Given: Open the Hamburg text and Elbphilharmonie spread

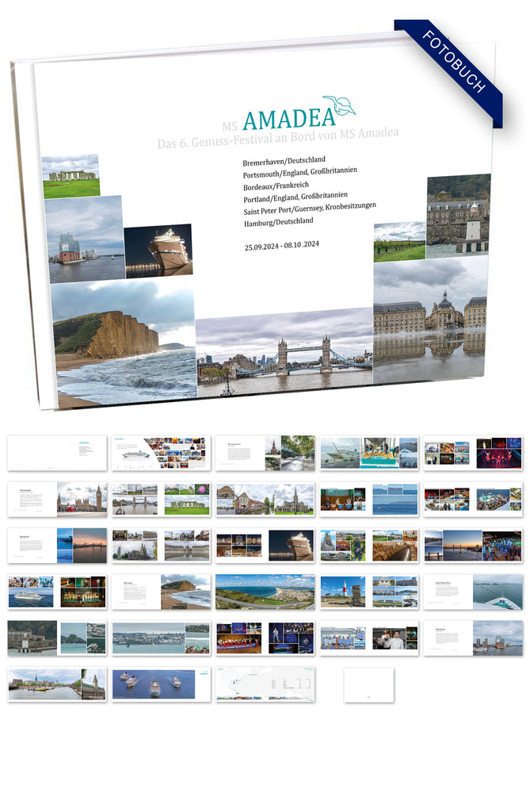Looking at the screenshot, I should 473,638.
